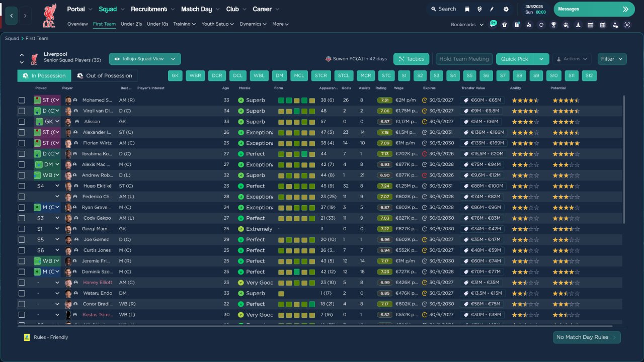
Task: Click the pencil edit icon in top bar
Action: click(492, 9)
